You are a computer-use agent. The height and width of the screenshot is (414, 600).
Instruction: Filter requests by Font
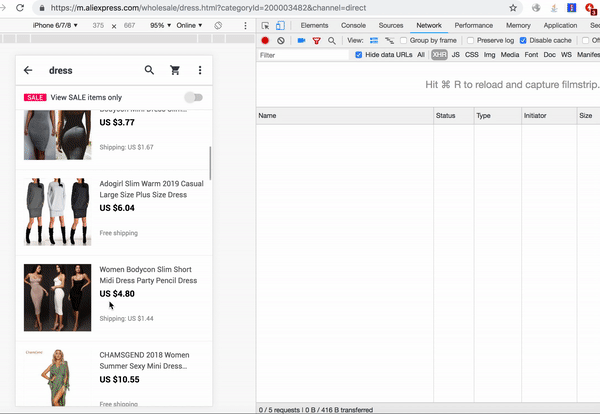531,55
